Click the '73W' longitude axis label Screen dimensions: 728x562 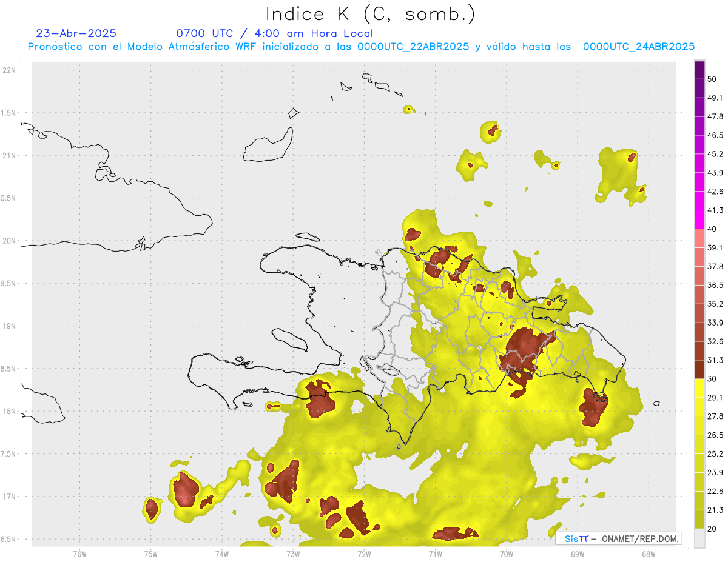292,554
